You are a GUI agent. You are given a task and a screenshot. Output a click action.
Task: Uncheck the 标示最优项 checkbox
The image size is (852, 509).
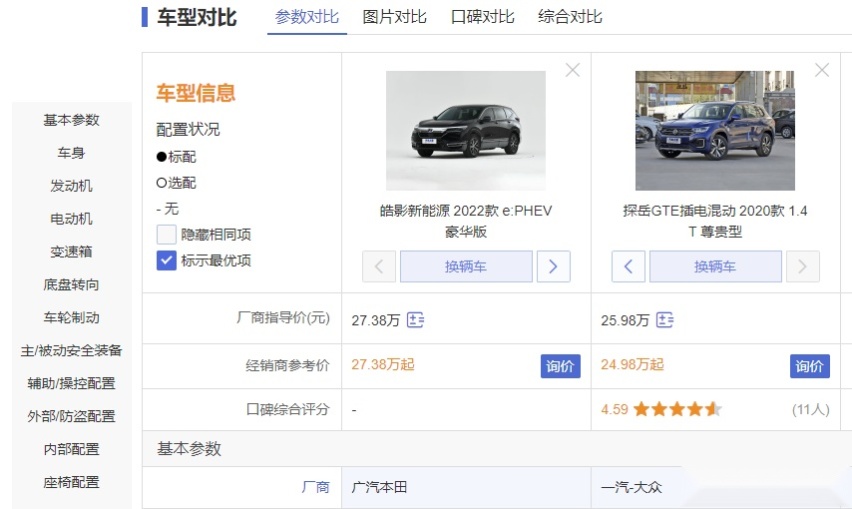166,261
